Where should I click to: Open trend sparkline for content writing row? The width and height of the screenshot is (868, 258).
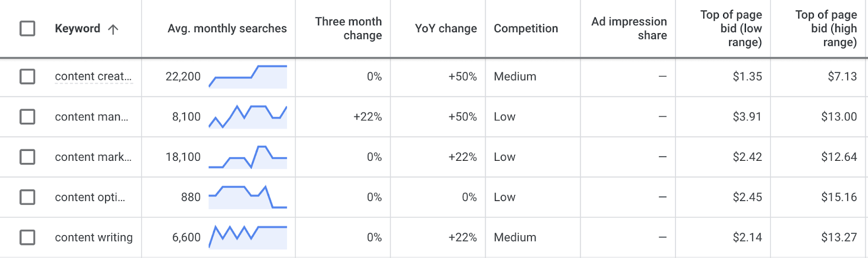(248, 237)
